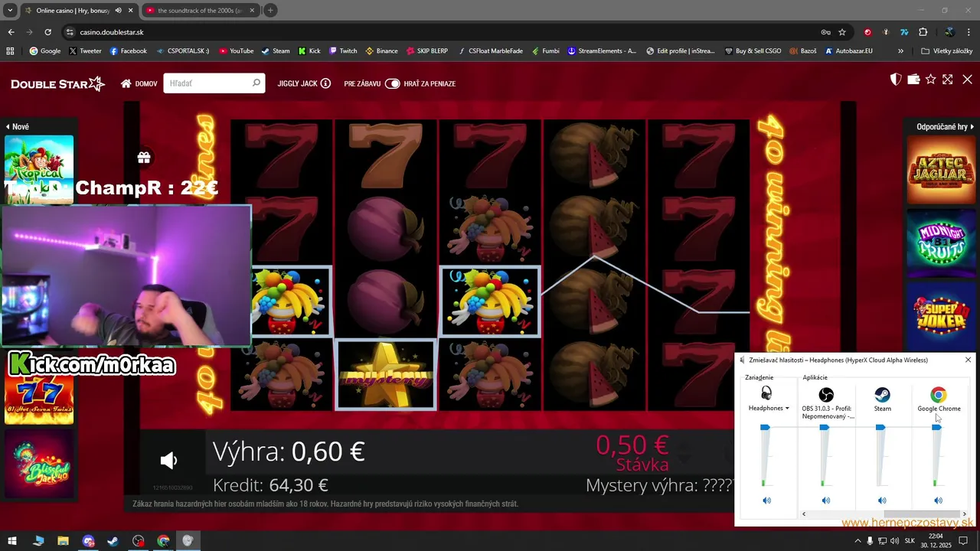
Task: Open the Windows Start menu
Action: (x=13, y=541)
